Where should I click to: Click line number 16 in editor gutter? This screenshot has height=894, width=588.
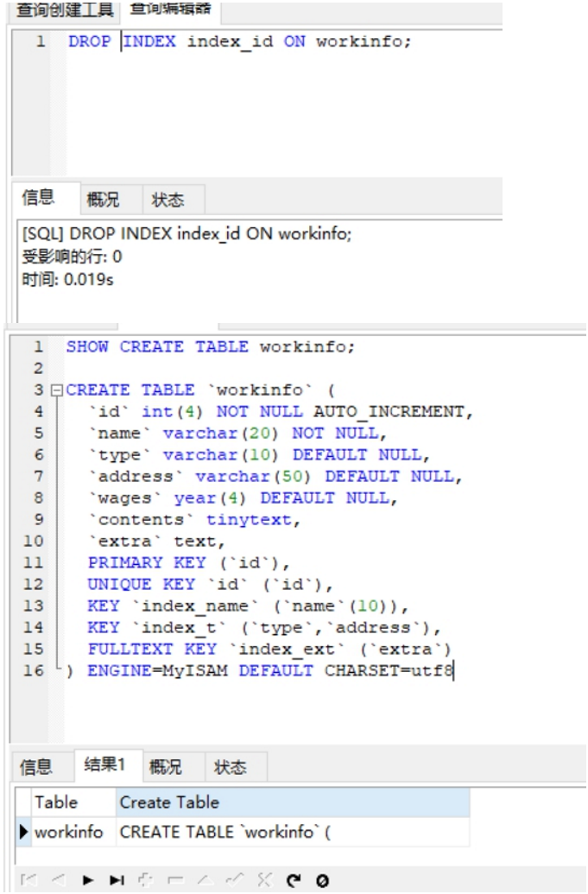pos(33,671)
